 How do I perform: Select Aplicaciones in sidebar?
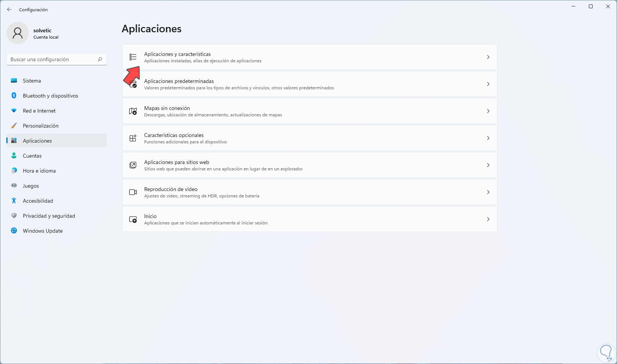click(57, 141)
